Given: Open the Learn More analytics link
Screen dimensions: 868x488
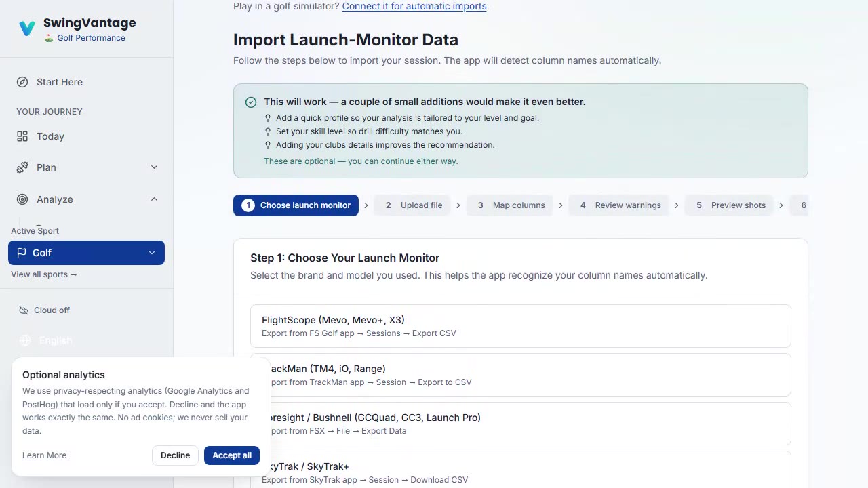Looking at the screenshot, I should (44, 455).
